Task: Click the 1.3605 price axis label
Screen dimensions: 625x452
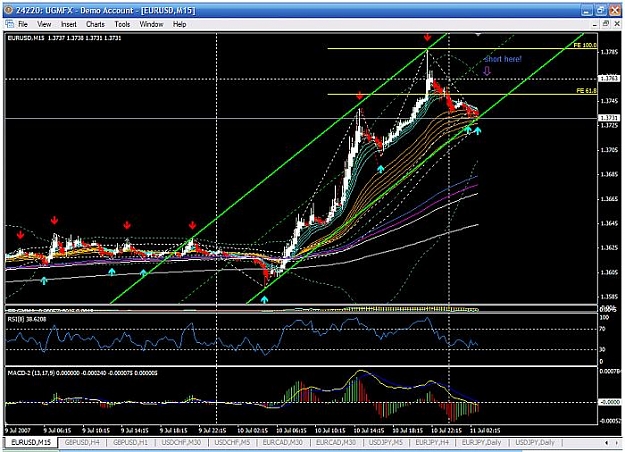Action: [x=609, y=273]
